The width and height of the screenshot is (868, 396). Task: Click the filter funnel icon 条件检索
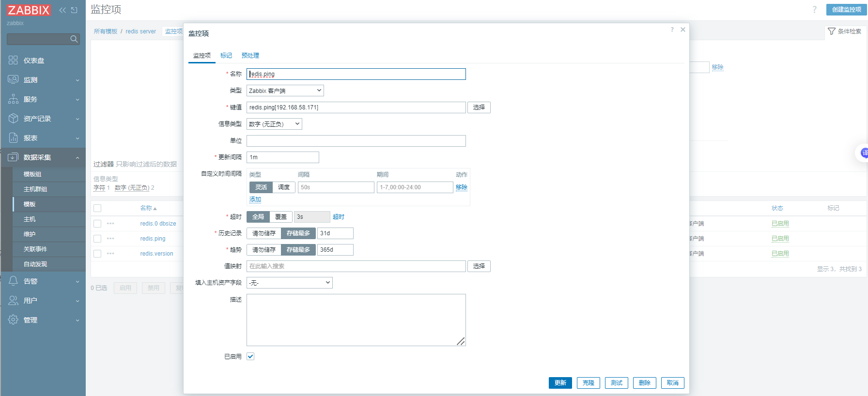832,31
